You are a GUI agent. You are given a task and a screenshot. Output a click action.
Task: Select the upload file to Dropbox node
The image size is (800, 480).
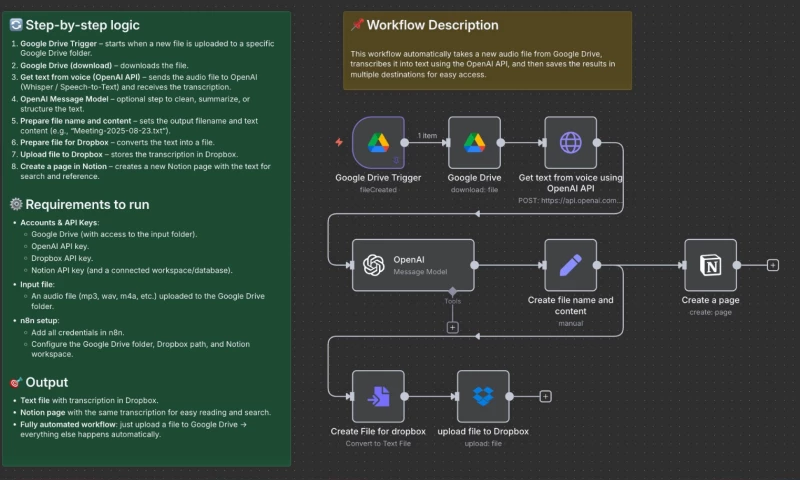(483, 396)
